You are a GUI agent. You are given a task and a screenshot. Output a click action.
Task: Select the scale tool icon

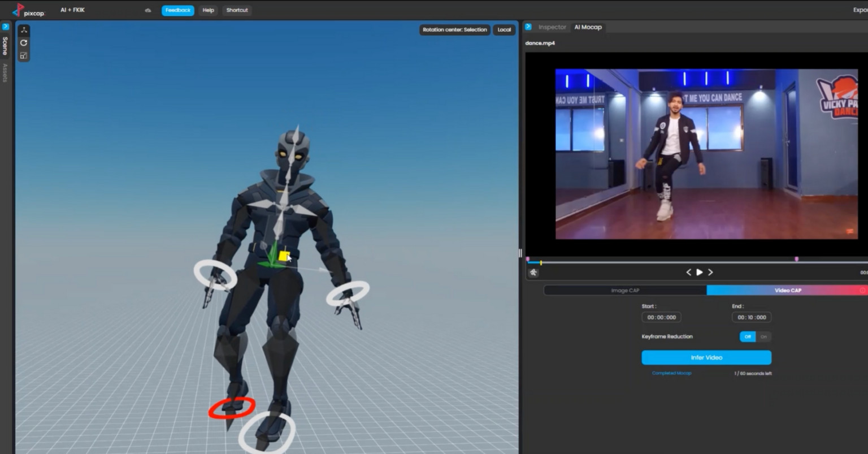[24, 55]
